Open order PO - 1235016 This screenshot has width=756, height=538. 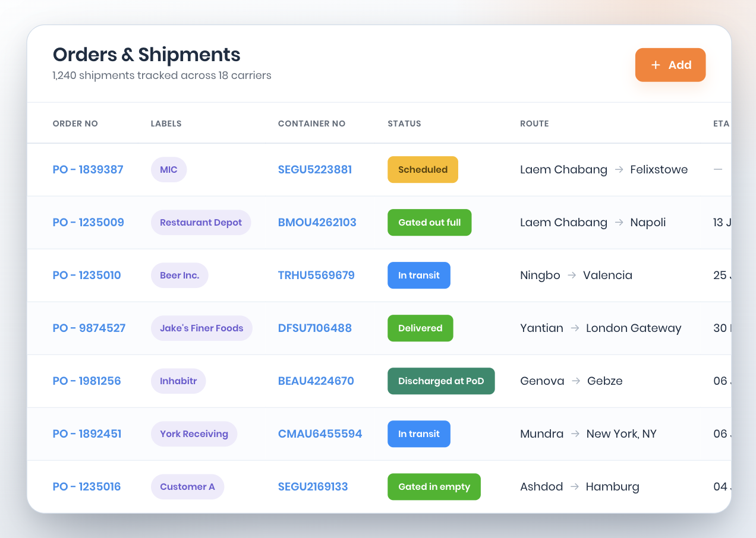coord(87,487)
